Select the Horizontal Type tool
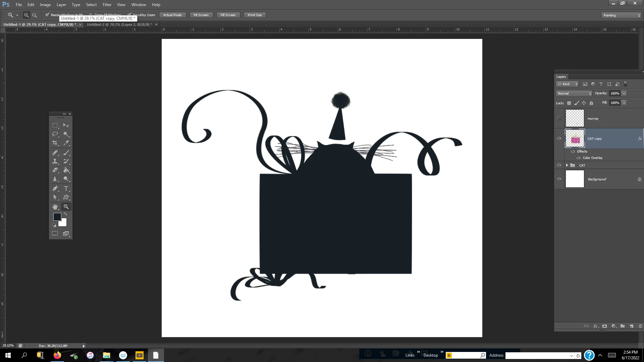The width and height of the screenshot is (644, 362). (66, 188)
